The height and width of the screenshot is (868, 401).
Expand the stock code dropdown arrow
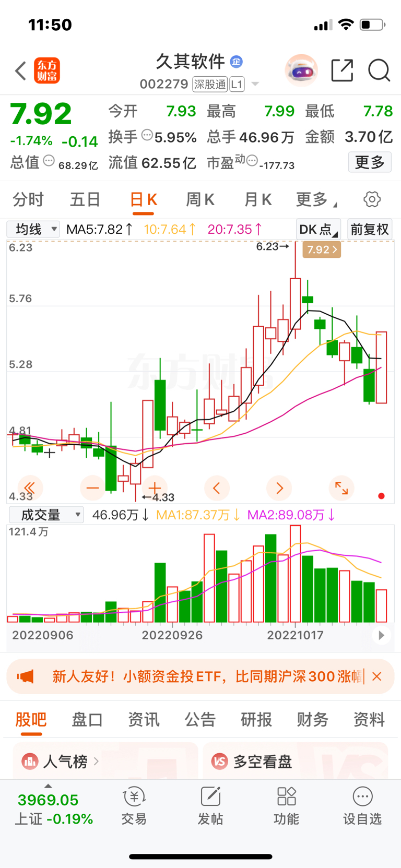[x=255, y=84]
